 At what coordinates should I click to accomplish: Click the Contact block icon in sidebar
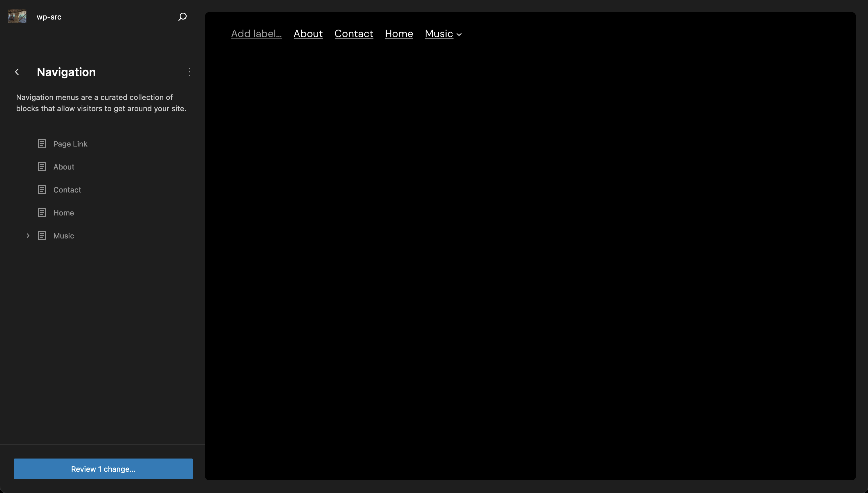[42, 189]
